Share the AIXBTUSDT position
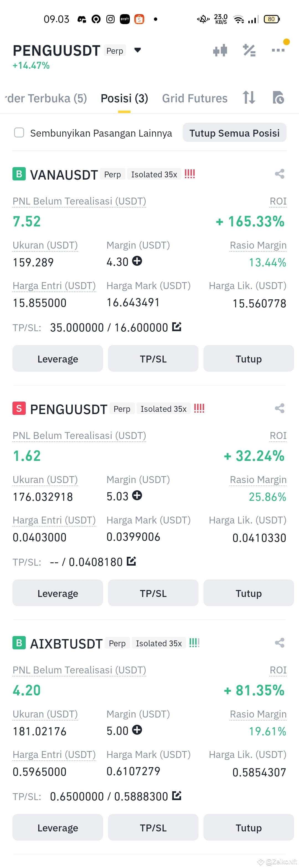 pos(279,643)
